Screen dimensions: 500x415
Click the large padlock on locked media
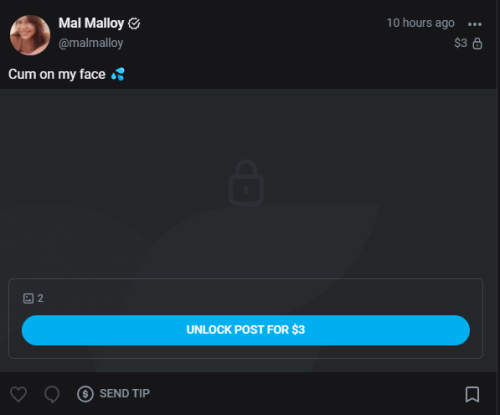click(246, 182)
